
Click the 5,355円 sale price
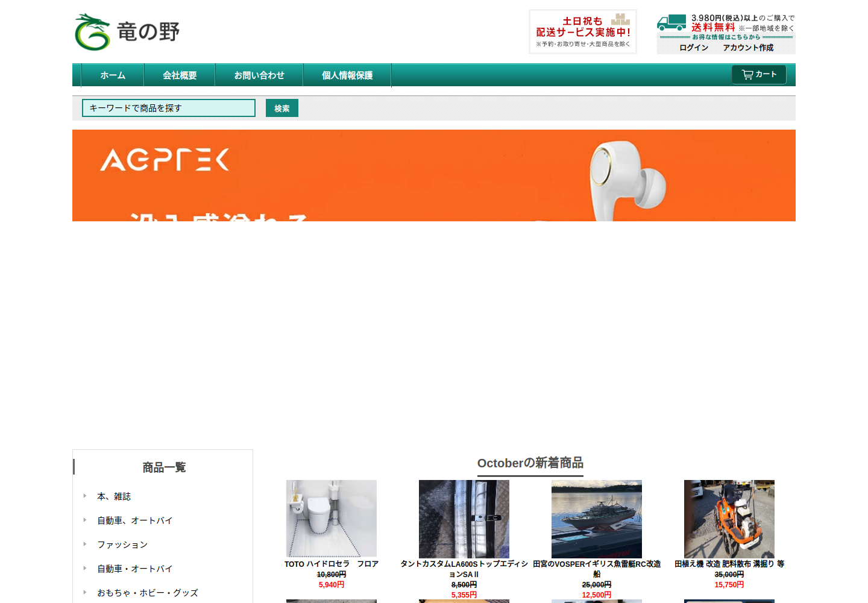click(464, 595)
